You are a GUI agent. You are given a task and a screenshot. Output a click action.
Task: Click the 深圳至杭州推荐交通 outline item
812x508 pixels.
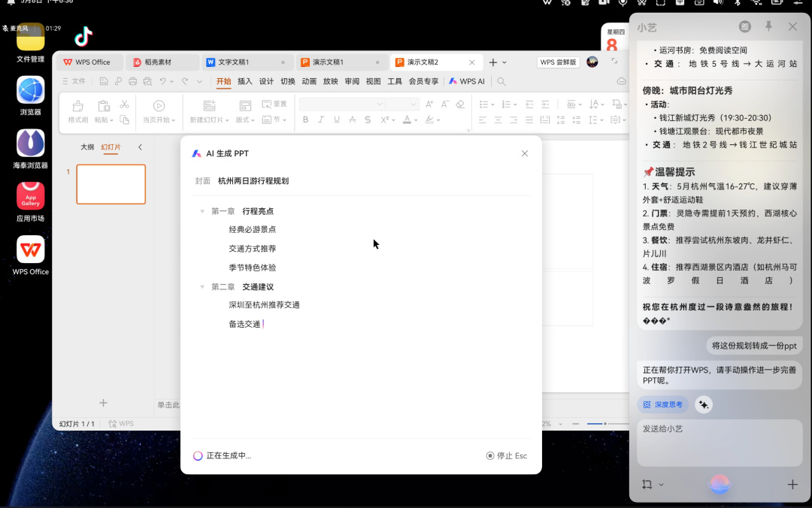click(x=264, y=305)
